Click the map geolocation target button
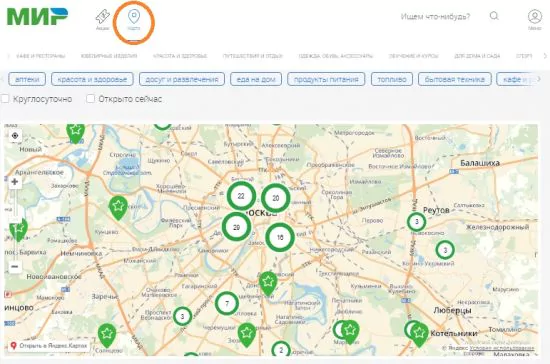550x364 pixels. 15,135
